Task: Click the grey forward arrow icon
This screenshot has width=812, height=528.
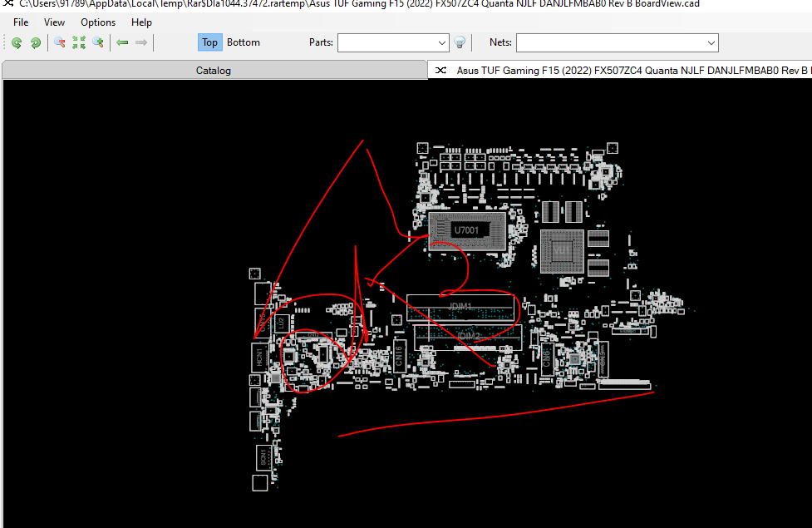Action: tap(140, 42)
